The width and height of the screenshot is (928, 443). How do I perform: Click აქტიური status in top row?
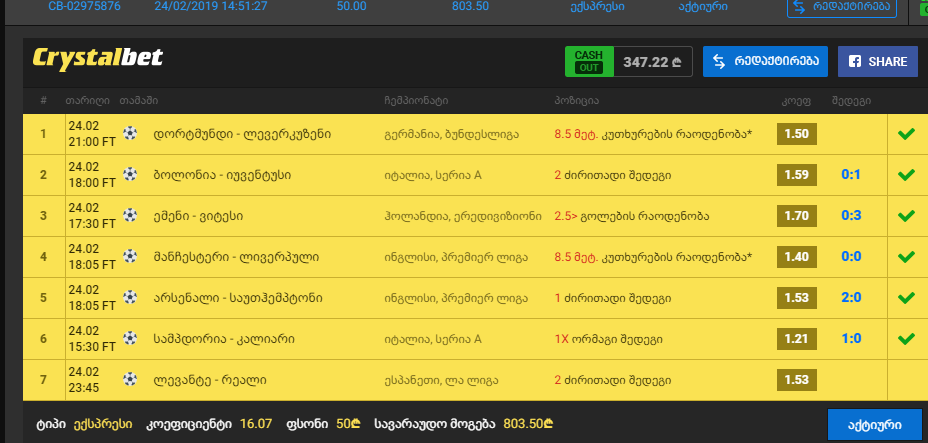703,7
